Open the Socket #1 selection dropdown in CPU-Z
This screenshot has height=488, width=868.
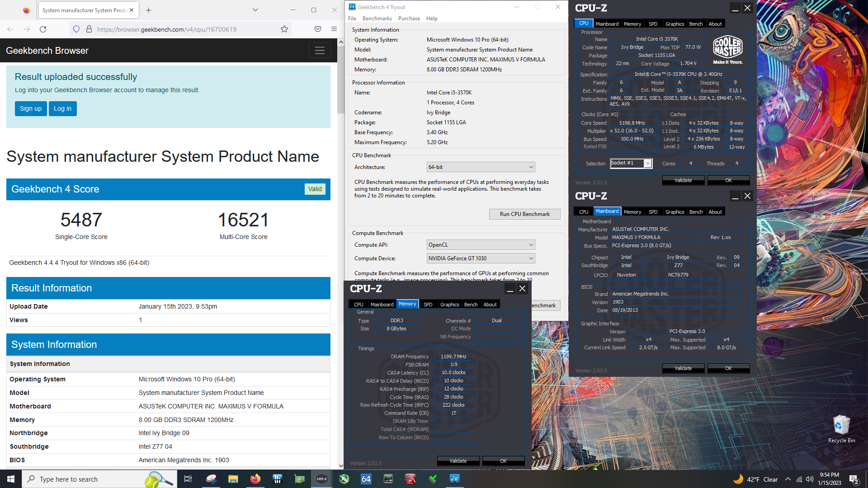pos(631,163)
